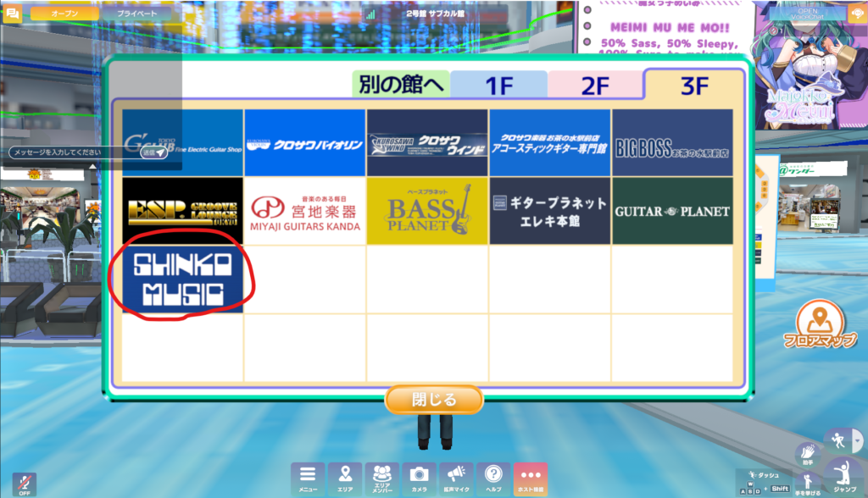
Task: Click the OPEN VoiceChat button
Action: pos(808,14)
